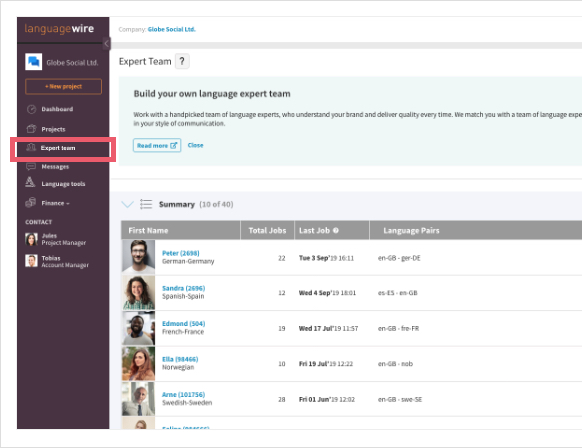Open Messages in the sidebar
Screen dimensions: 582x448
click(55, 167)
